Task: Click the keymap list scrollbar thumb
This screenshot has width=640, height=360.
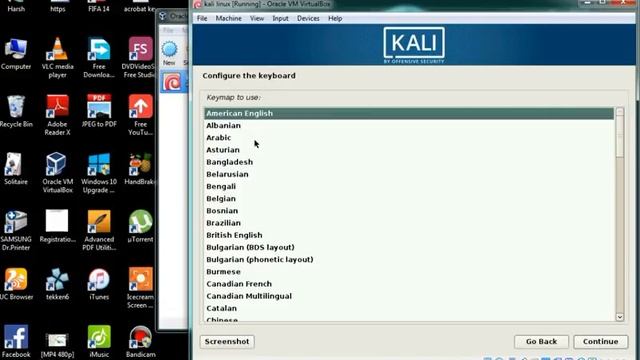Action: point(620,136)
